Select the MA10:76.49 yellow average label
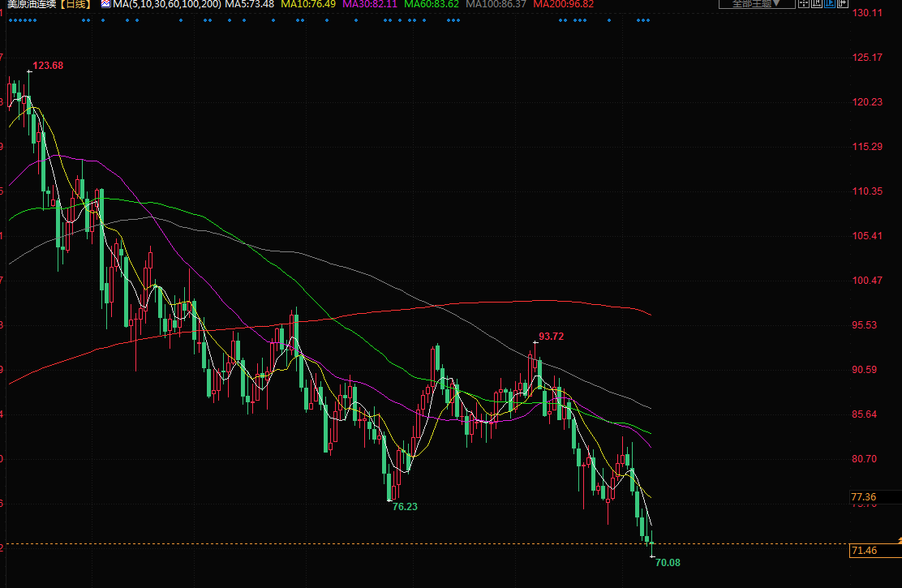 [x=308, y=4]
